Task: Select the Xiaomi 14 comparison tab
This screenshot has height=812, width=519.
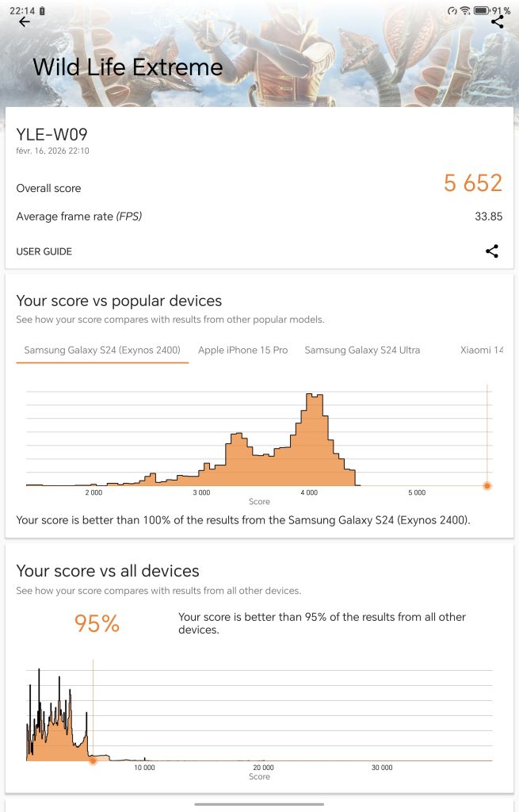Action: [x=481, y=350]
